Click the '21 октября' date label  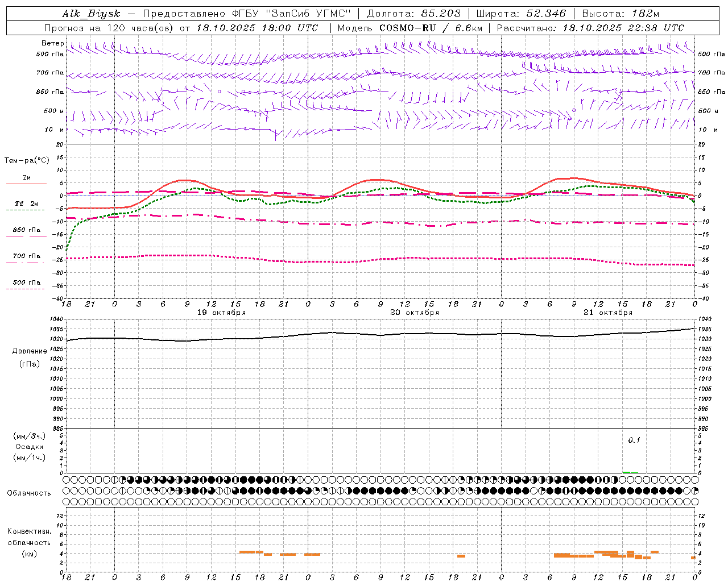click(608, 313)
